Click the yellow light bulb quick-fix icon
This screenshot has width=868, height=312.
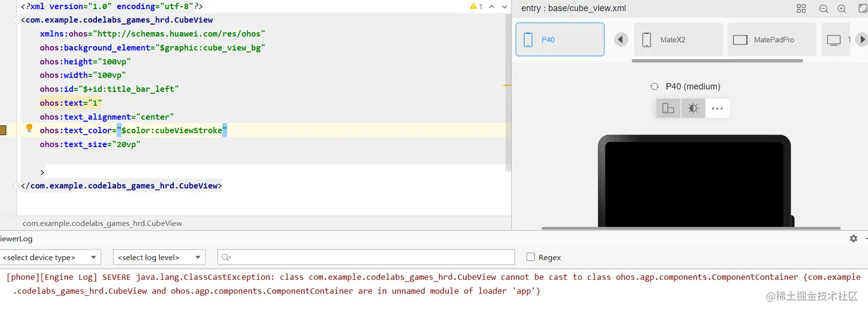click(x=29, y=129)
